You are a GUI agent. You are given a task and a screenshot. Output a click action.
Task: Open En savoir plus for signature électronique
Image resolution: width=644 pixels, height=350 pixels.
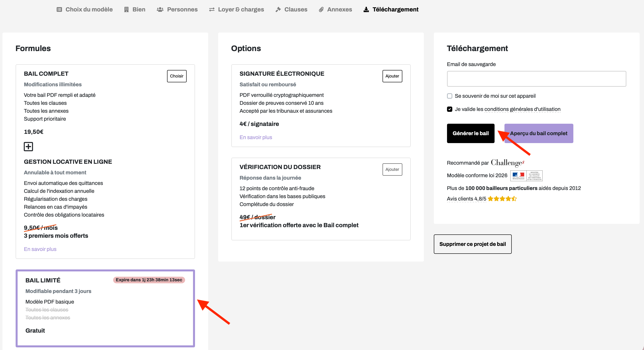click(x=256, y=137)
